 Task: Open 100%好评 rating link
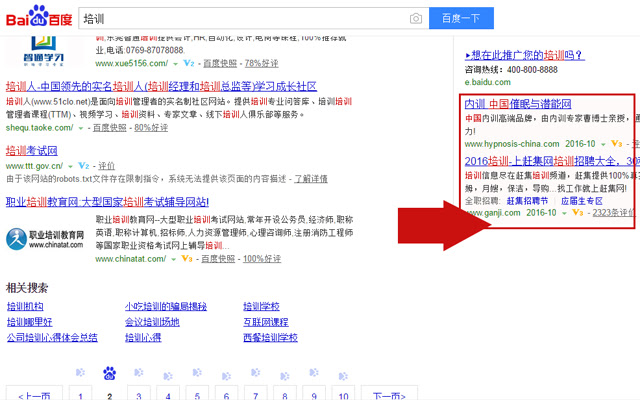pos(262,259)
